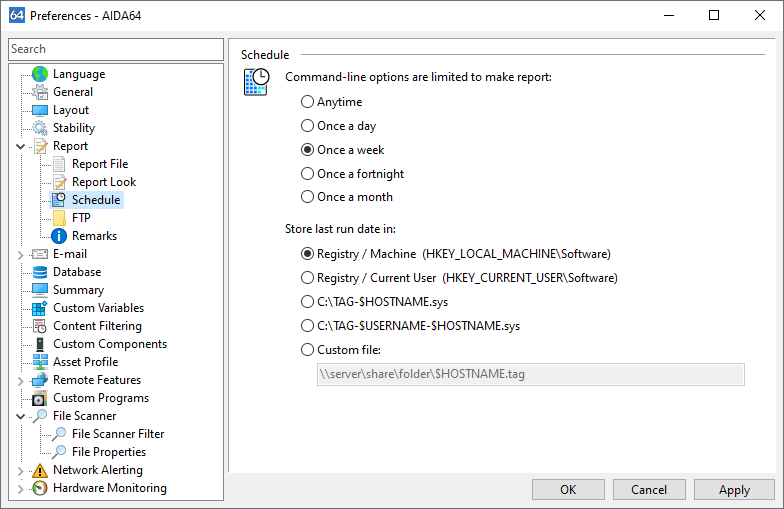Select the File Properties label
This screenshot has height=509, width=784.
pos(109,452)
